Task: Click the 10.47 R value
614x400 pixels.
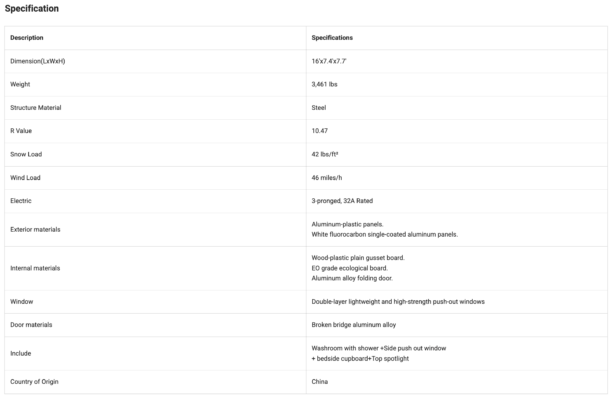Action: tap(320, 131)
